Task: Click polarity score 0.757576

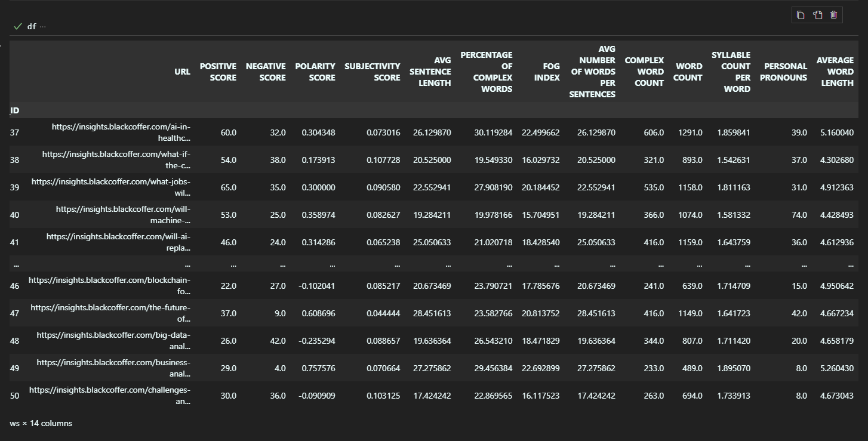Action: (318, 368)
